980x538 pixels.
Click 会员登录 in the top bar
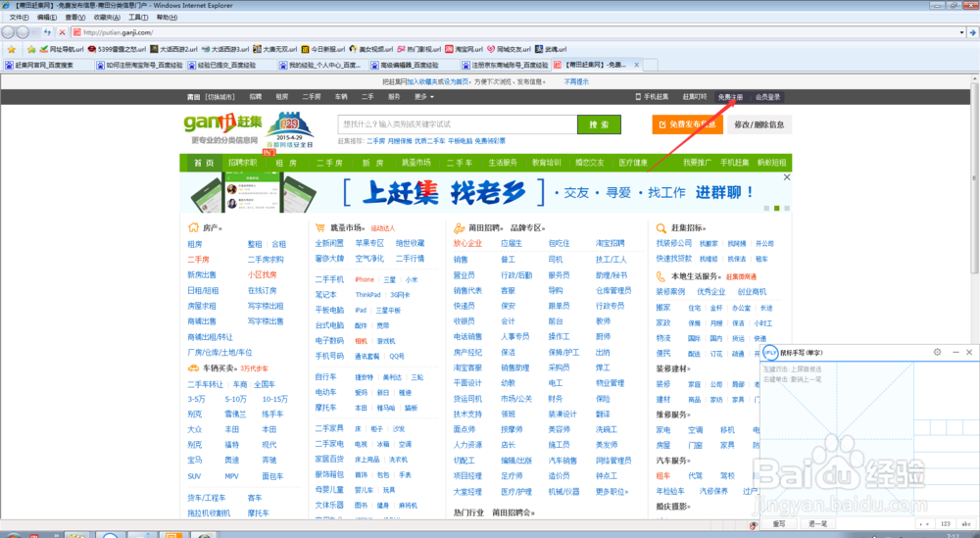767,97
